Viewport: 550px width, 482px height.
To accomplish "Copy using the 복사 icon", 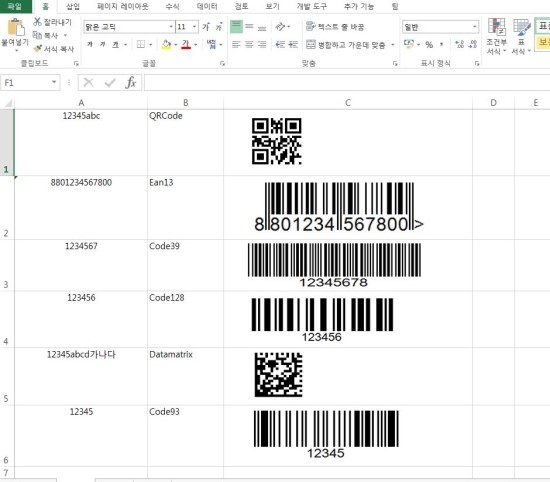I will [37, 35].
